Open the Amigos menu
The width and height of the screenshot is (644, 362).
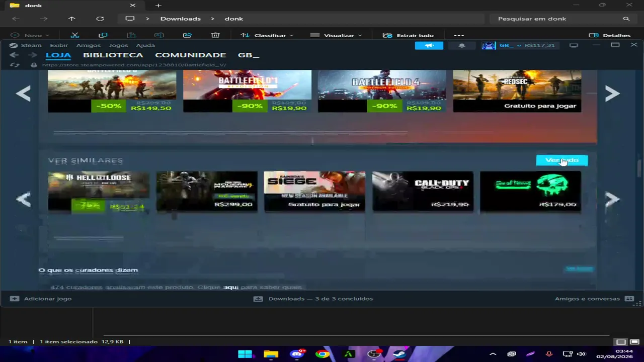(x=88, y=45)
